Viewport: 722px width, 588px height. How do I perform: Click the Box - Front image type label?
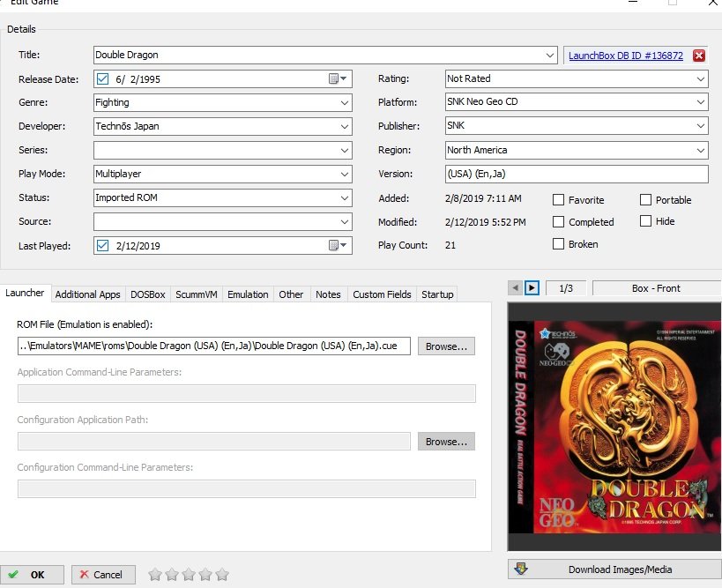[656, 288]
